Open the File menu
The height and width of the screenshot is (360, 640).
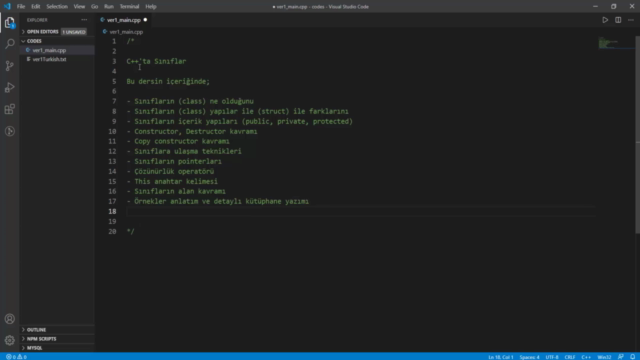(x=21, y=7)
